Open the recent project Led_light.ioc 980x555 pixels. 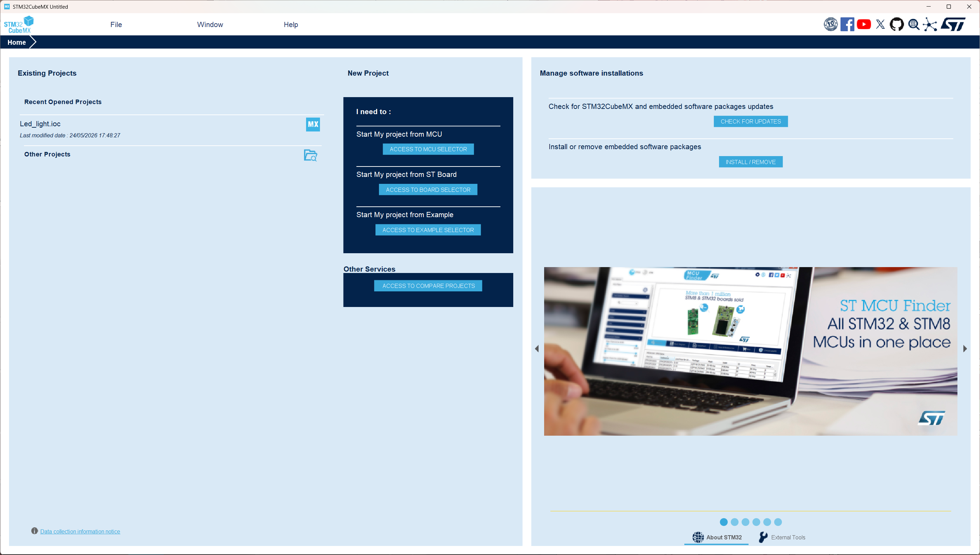click(x=40, y=124)
